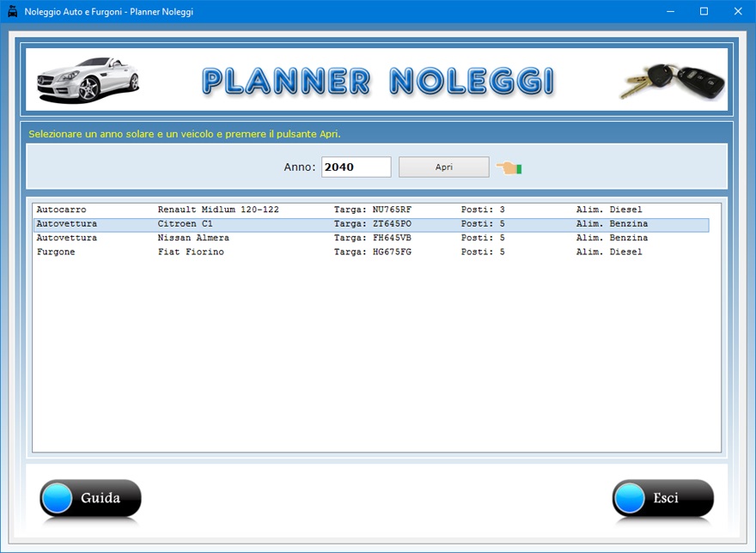Click the yellow instruction text above Anno
Screen dimensions: 756x553
185,135
